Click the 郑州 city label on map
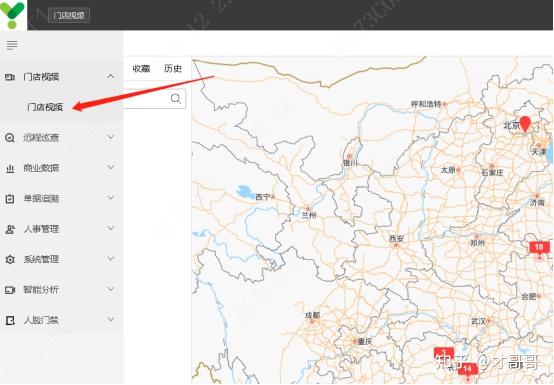 point(478,243)
